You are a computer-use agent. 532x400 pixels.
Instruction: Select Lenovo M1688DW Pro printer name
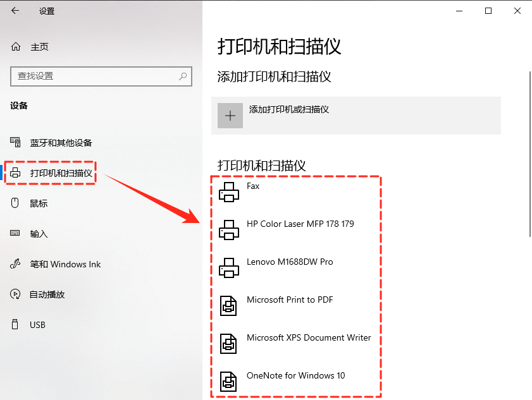(290, 262)
